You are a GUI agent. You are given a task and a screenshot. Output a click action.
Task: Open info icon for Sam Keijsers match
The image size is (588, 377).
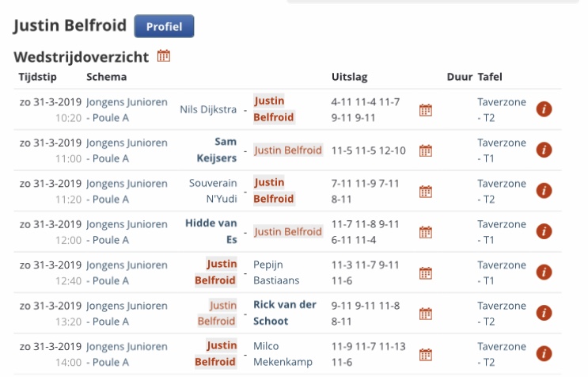544,150
